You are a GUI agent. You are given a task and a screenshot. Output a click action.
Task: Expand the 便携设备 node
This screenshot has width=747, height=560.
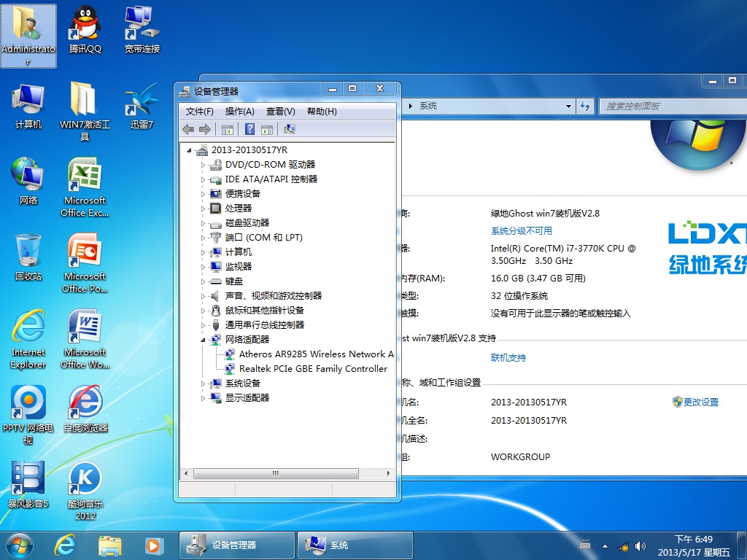[203, 194]
